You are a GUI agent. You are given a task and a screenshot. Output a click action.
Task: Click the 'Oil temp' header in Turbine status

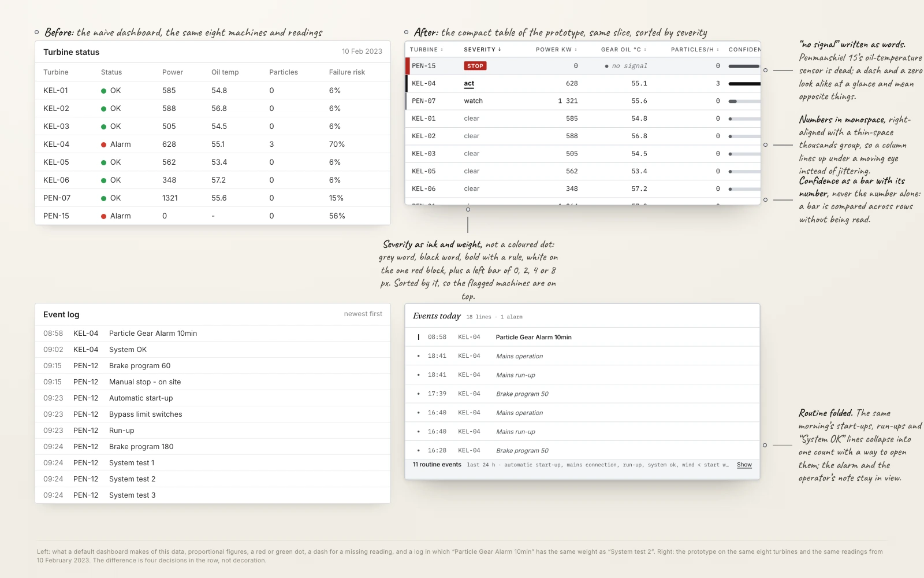point(225,72)
